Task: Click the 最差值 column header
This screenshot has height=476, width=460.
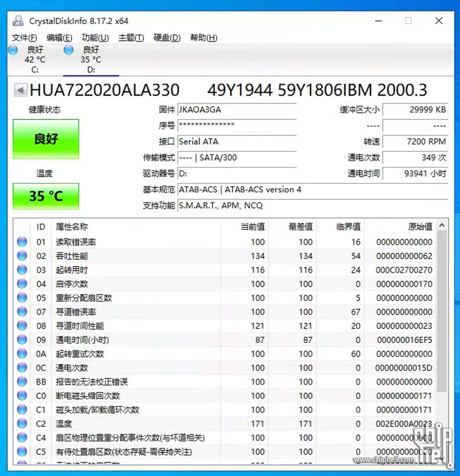Action: 292,227
